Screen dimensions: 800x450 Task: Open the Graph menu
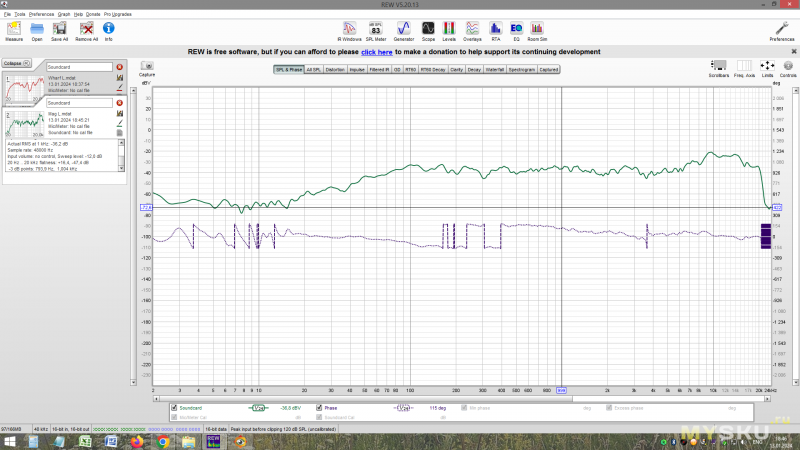click(x=63, y=15)
